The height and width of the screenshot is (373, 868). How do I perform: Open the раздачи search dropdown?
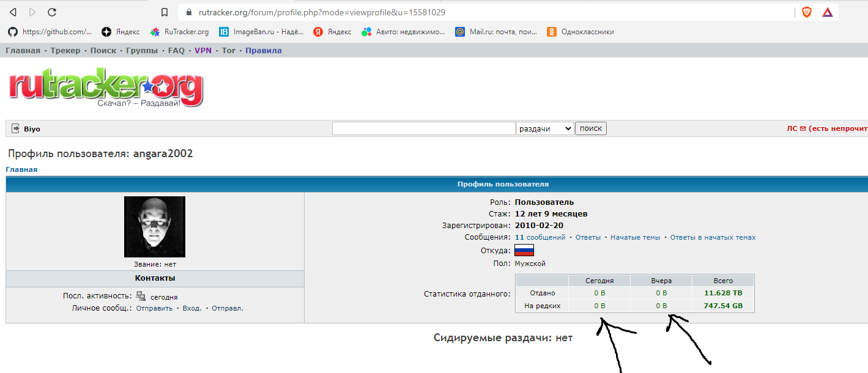pyautogui.click(x=545, y=128)
